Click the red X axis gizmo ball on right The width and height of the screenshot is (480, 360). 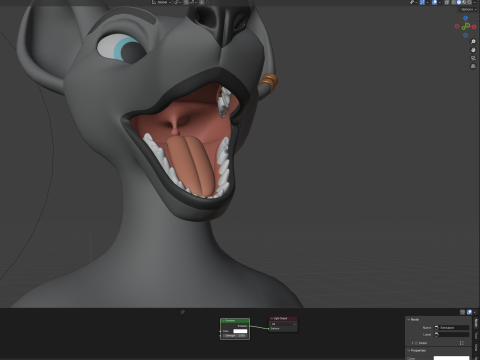[x=474, y=27]
